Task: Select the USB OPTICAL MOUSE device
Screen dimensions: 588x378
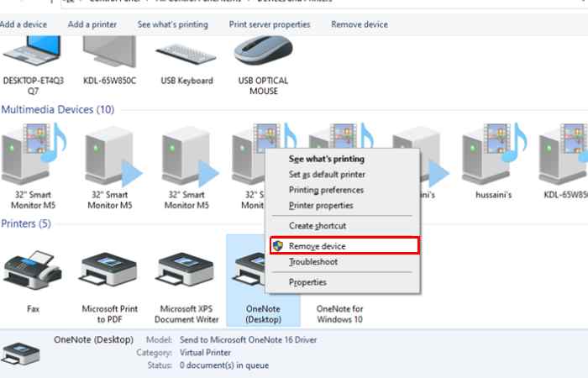Action: click(x=263, y=66)
